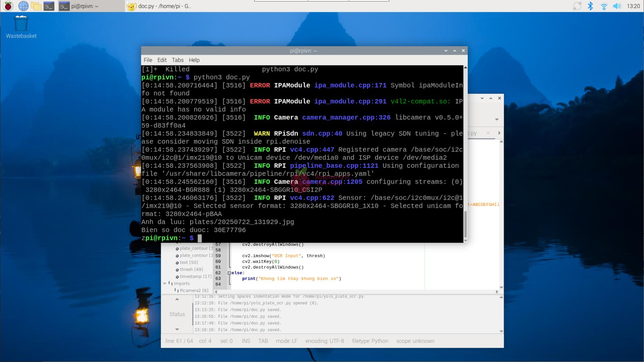Open the Wi-Fi network menu
This screenshot has width=644, height=362.
(604, 6)
